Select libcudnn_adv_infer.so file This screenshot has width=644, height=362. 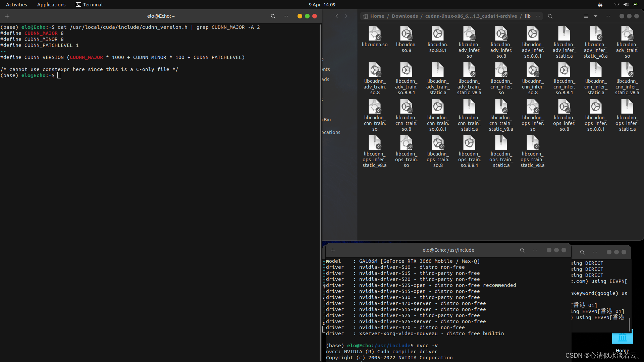click(469, 42)
